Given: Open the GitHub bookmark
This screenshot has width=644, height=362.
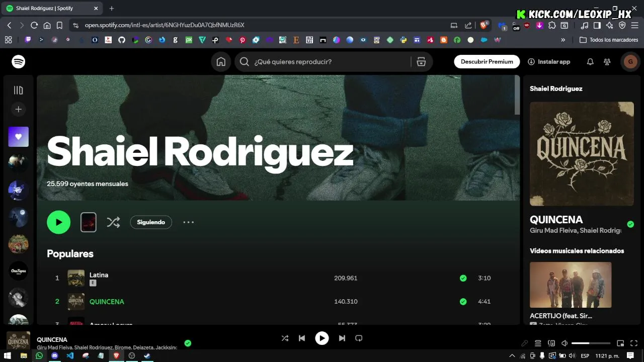Looking at the screenshot, I should (x=122, y=40).
